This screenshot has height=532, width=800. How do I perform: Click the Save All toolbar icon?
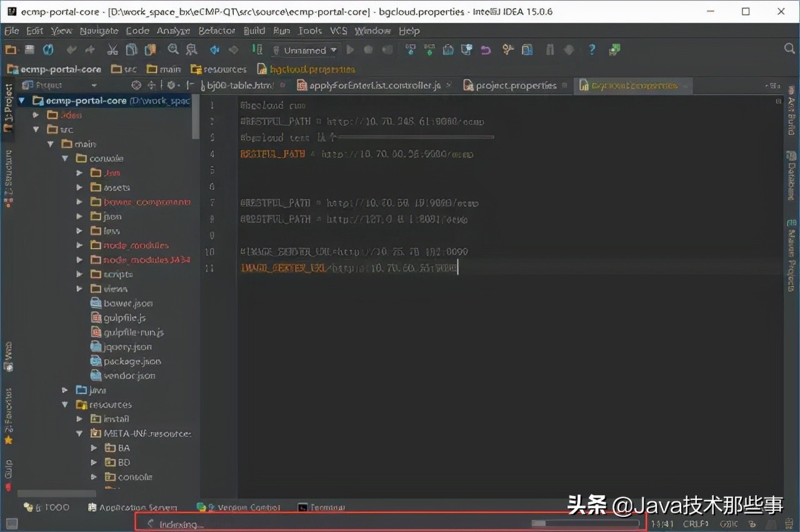tap(29, 50)
